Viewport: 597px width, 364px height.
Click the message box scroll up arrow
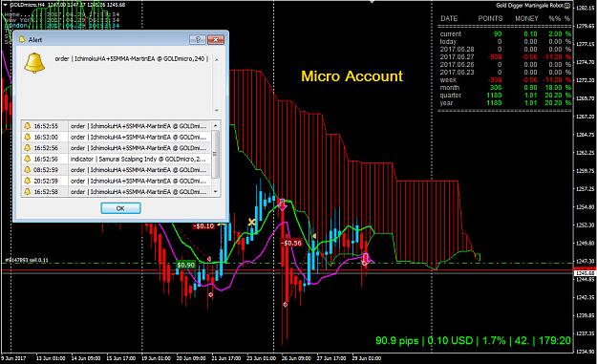point(216,60)
